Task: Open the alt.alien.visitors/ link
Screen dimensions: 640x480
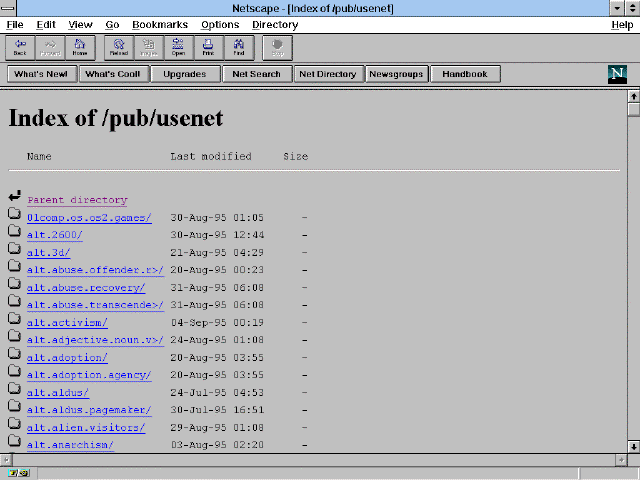Action: [x=86, y=427]
